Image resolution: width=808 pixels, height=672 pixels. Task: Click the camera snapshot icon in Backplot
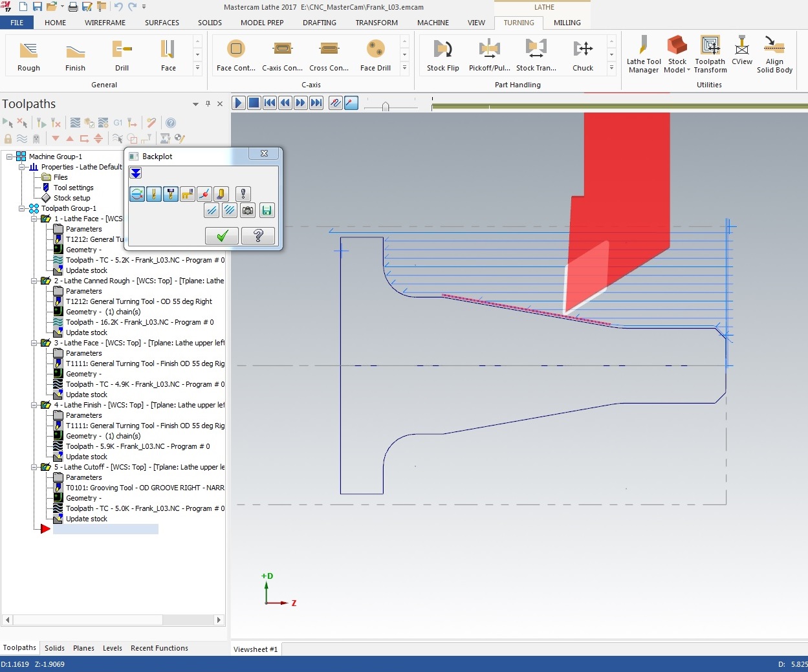248,210
